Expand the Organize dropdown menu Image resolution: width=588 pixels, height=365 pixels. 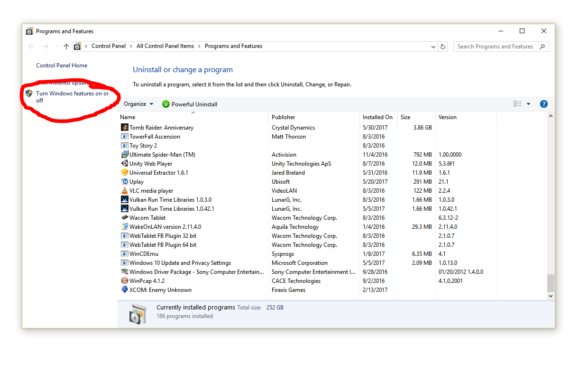coord(138,104)
